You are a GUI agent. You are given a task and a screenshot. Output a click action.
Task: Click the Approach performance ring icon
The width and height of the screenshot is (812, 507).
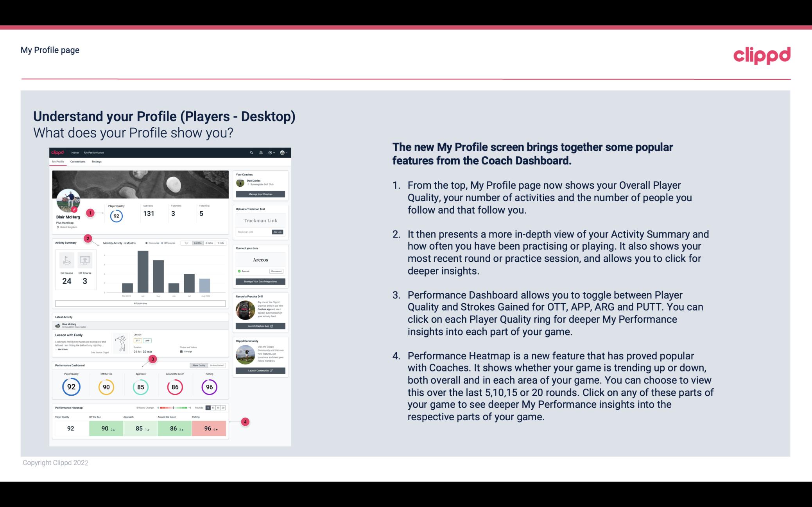point(140,387)
